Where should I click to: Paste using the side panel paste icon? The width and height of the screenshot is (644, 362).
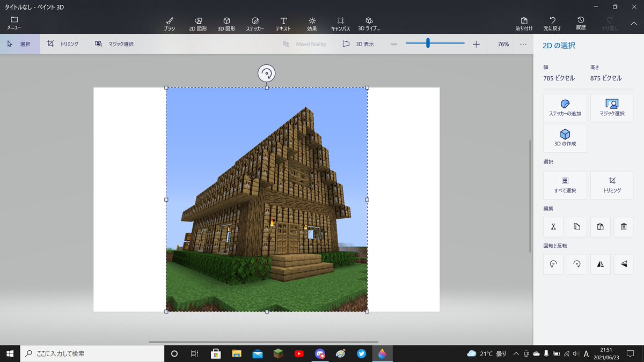(x=601, y=227)
